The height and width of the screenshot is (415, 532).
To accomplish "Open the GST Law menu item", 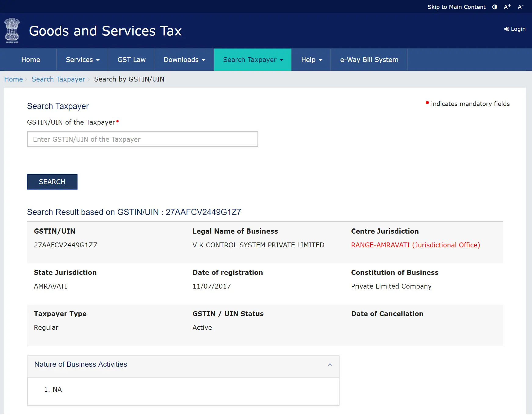I will point(131,60).
